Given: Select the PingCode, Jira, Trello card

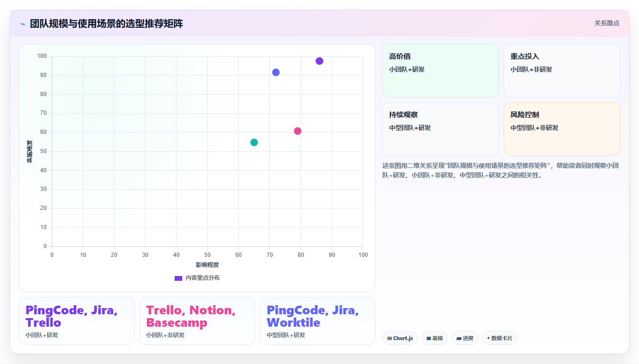Looking at the screenshot, I should (77, 321).
